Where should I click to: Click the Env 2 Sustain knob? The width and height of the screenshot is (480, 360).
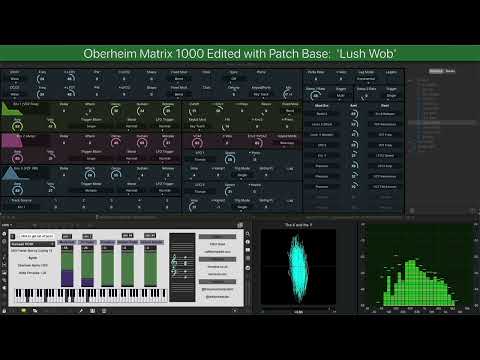tap(142, 143)
